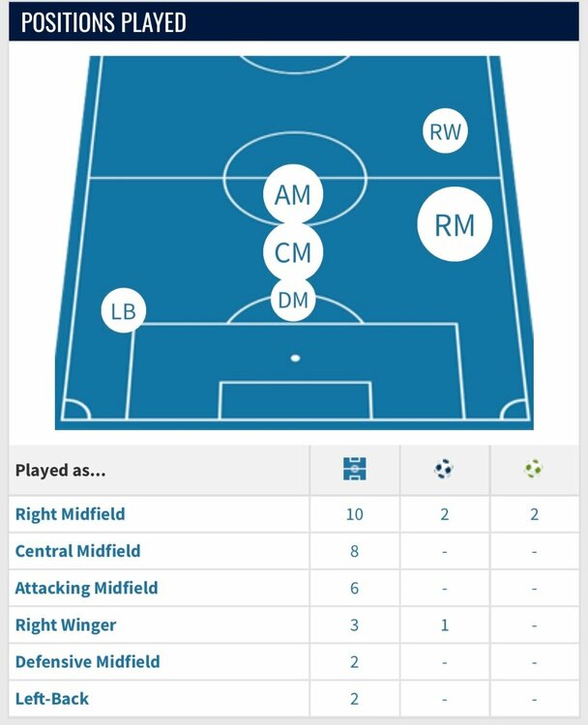This screenshot has width=588, height=725.
Task: Click the matches played pitch icon
Action: [354, 471]
